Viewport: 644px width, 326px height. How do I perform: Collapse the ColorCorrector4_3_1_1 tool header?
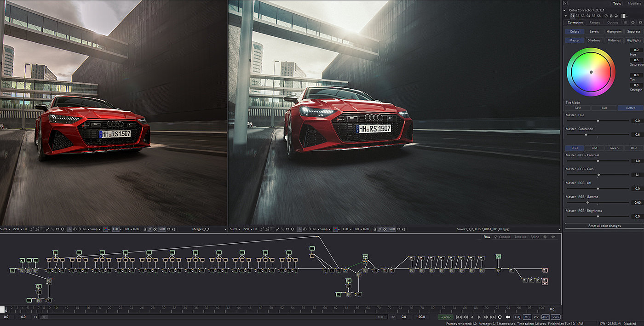[565, 10]
